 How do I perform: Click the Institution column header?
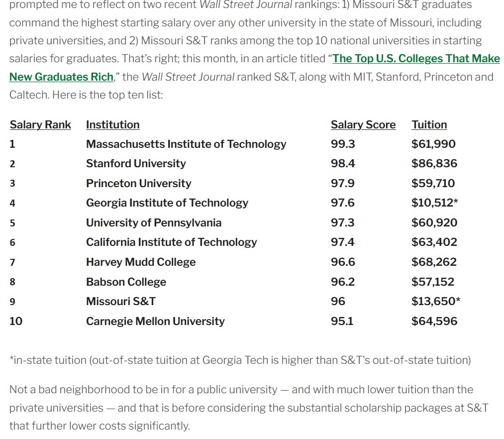pos(112,125)
